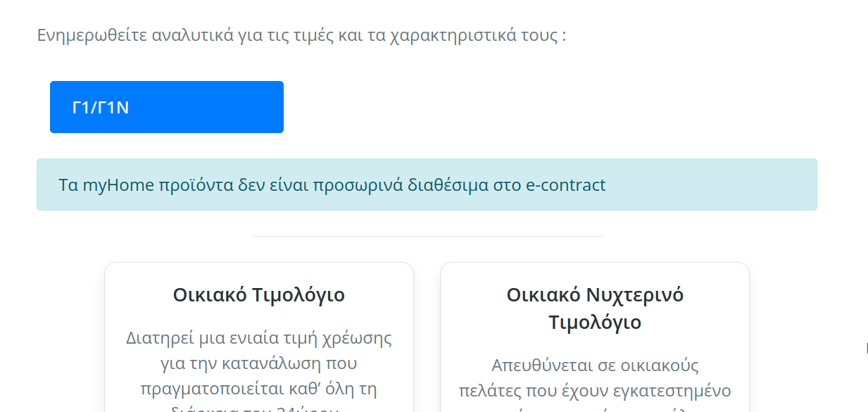
Task: Click the myHome availability notice banner
Action: tap(427, 185)
